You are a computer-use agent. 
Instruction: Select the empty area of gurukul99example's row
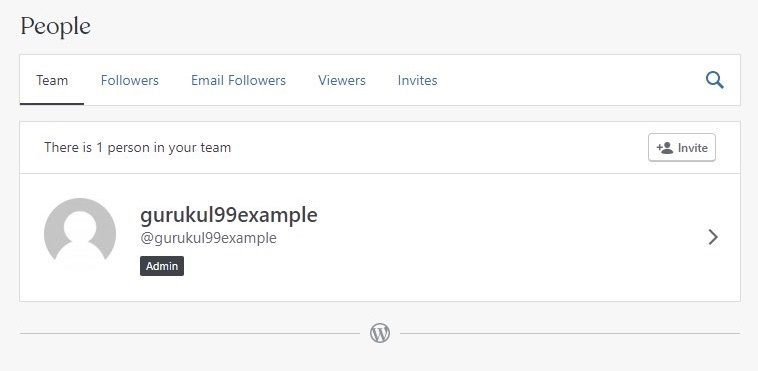tap(508, 237)
